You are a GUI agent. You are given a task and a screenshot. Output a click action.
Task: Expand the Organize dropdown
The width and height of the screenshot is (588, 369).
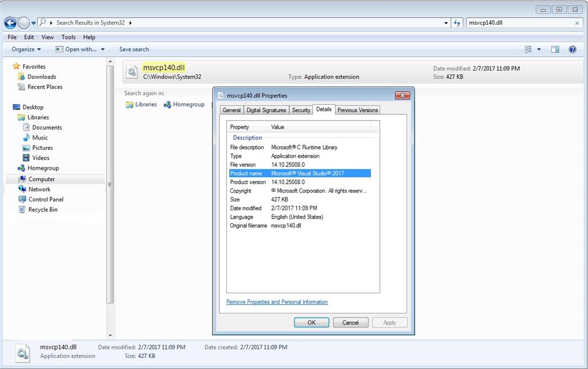(26, 49)
